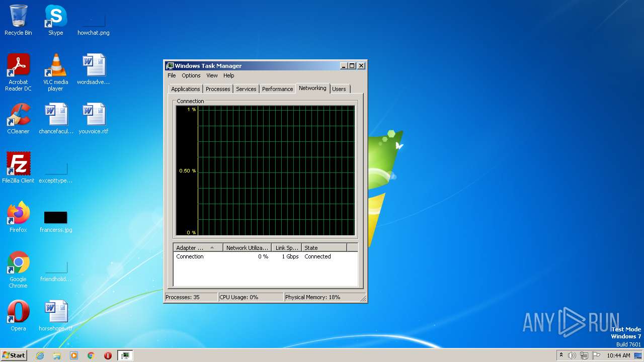This screenshot has width=644, height=362.
Task: Sort by Link Speed column header
Action: pos(287,248)
